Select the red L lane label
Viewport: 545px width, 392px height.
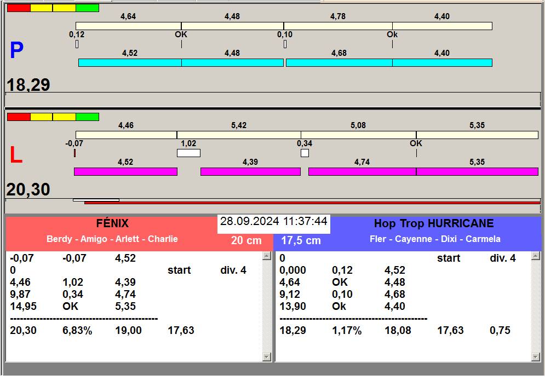tap(16, 156)
